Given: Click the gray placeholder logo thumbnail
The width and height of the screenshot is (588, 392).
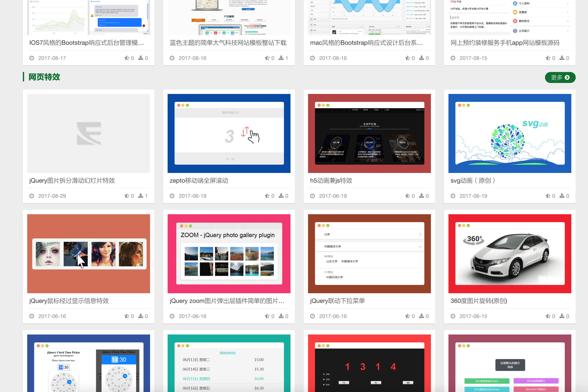Looking at the screenshot, I should point(88,133).
